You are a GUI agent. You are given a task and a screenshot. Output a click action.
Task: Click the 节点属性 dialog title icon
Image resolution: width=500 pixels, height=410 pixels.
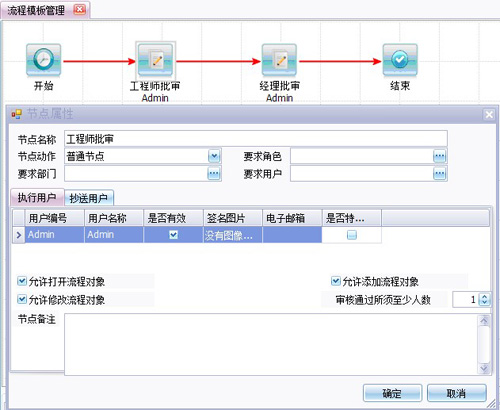pyautogui.click(x=16, y=114)
